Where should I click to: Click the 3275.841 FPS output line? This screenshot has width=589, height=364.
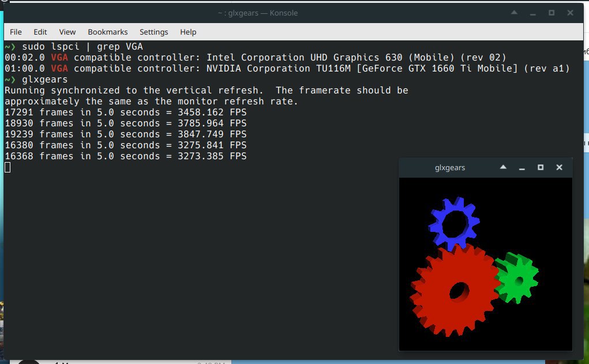pos(125,145)
